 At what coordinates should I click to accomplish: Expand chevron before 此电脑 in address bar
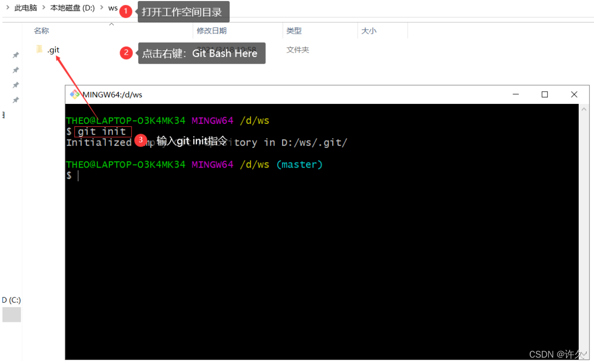[x=8, y=8]
